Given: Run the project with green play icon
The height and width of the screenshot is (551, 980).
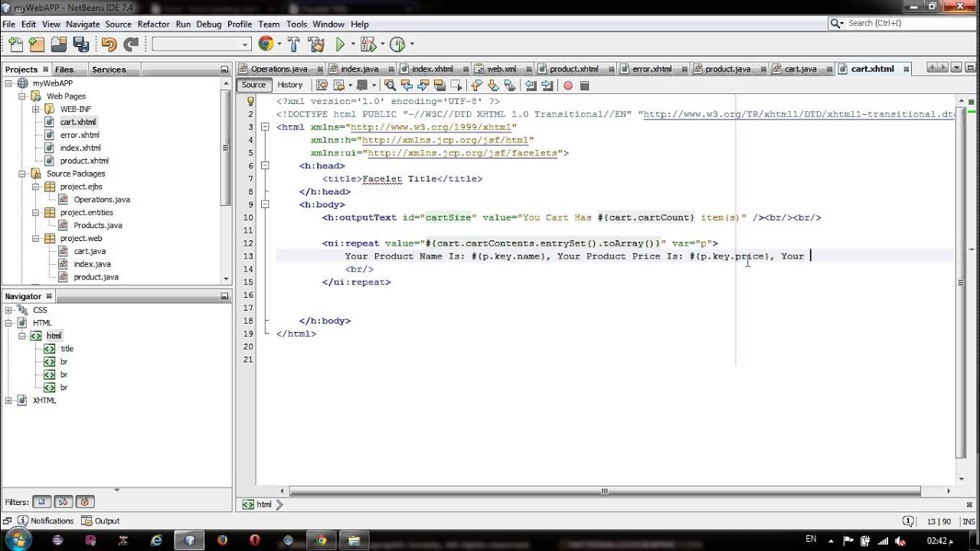Looking at the screenshot, I should click(340, 44).
